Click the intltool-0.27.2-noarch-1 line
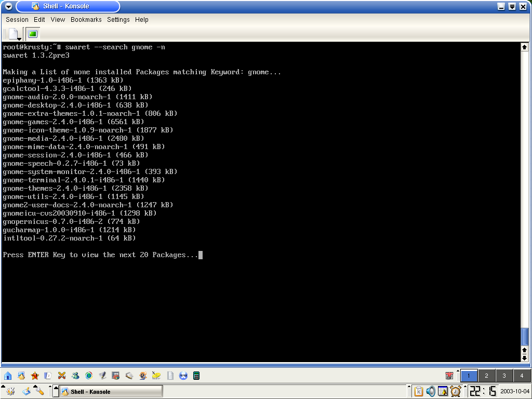Screen dimensions: 532x399 (69, 238)
